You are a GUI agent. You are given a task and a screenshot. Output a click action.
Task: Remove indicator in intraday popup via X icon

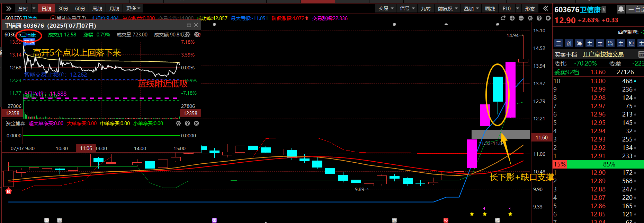[197, 34]
